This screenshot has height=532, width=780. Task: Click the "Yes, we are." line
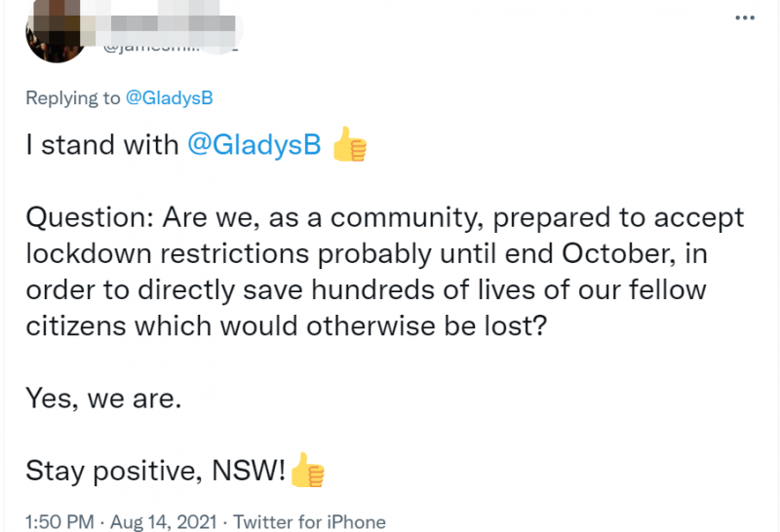(x=103, y=399)
